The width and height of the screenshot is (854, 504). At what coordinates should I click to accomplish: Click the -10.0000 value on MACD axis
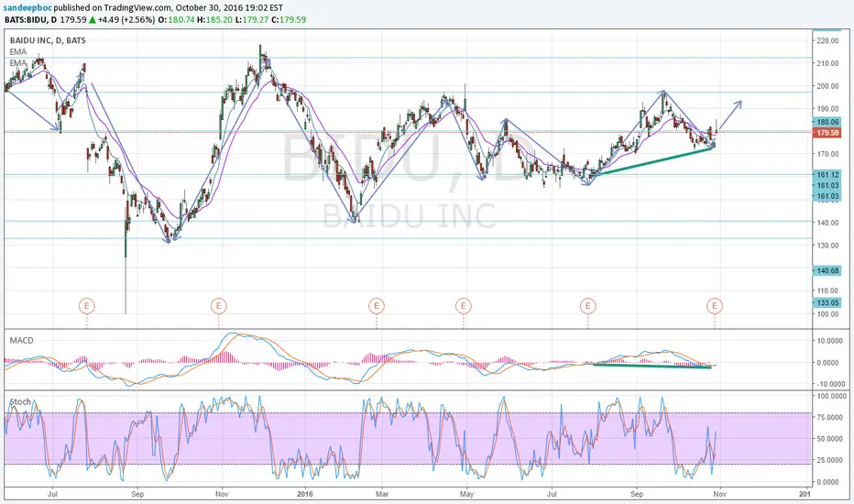tap(830, 384)
